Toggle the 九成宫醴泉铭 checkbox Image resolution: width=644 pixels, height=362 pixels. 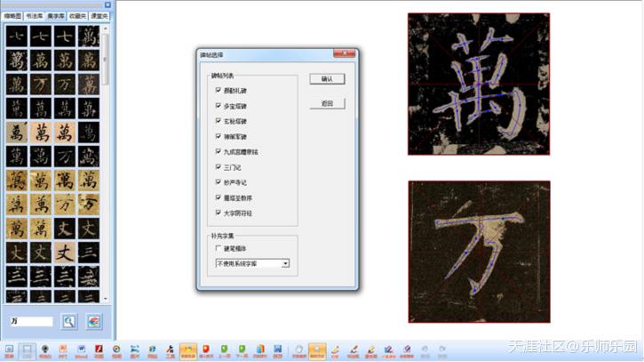point(219,151)
